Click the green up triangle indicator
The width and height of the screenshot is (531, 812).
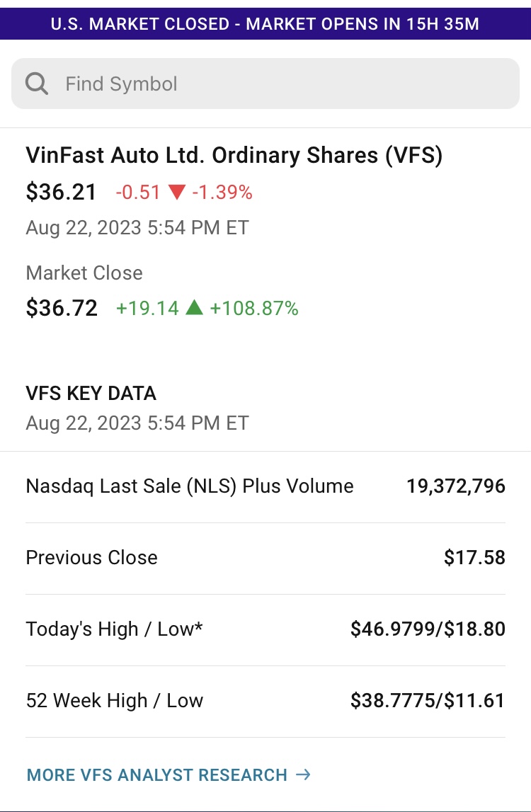194,308
